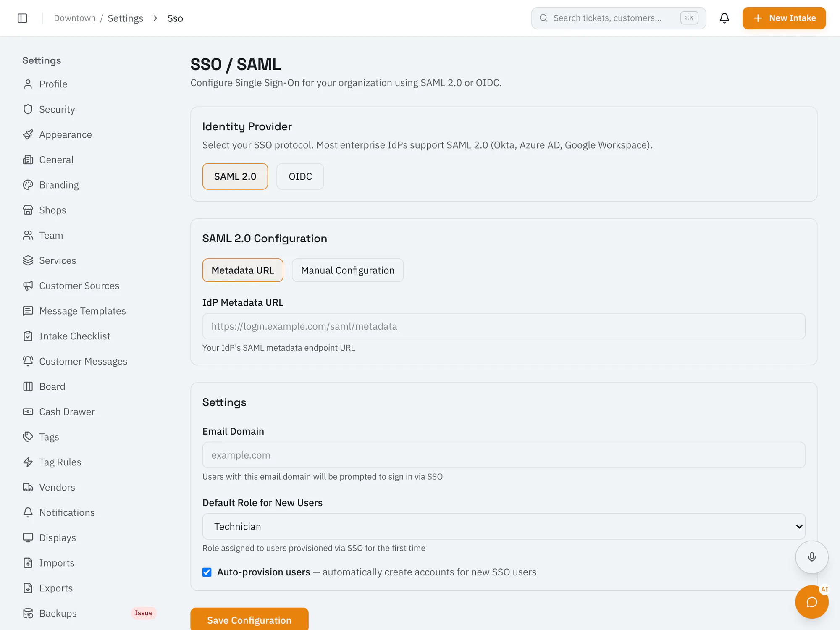Viewport: 840px width, 630px height.
Task: Go to Security settings
Action: pos(89,109)
